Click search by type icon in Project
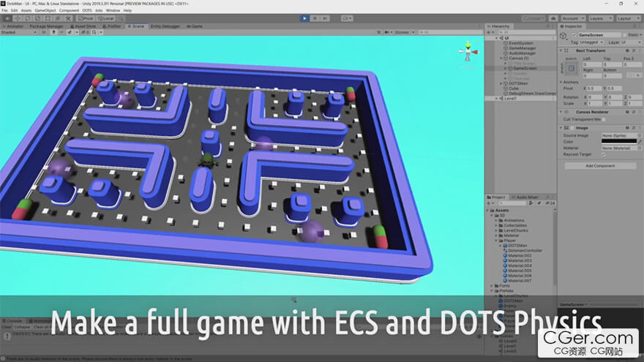Viewport: 644px width, 362px height. tap(531, 203)
